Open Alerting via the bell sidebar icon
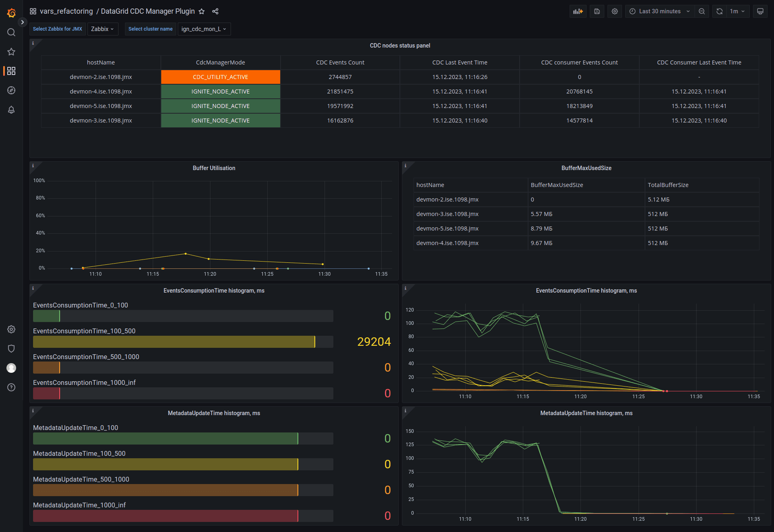Screen dimensions: 774x532 coord(11,110)
